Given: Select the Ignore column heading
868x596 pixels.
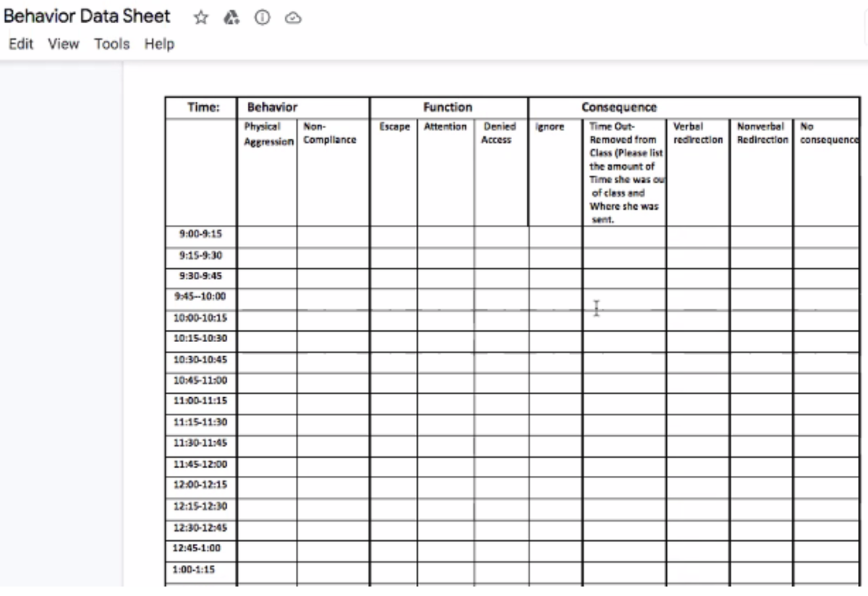Looking at the screenshot, I should click(x=550, y=127).
